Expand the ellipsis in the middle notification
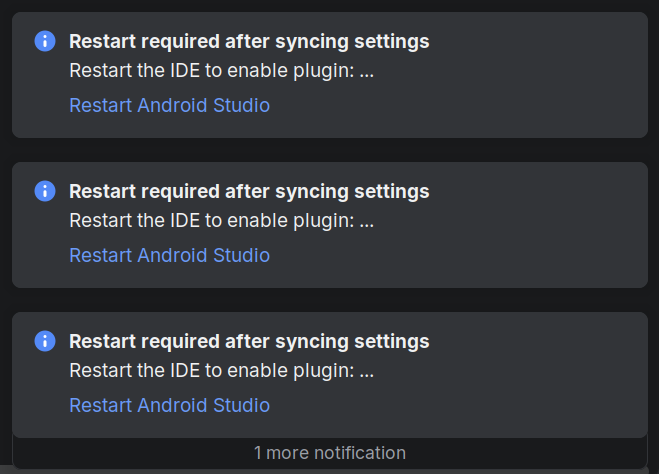Screen dimensions: 659x474 [366, 222]
